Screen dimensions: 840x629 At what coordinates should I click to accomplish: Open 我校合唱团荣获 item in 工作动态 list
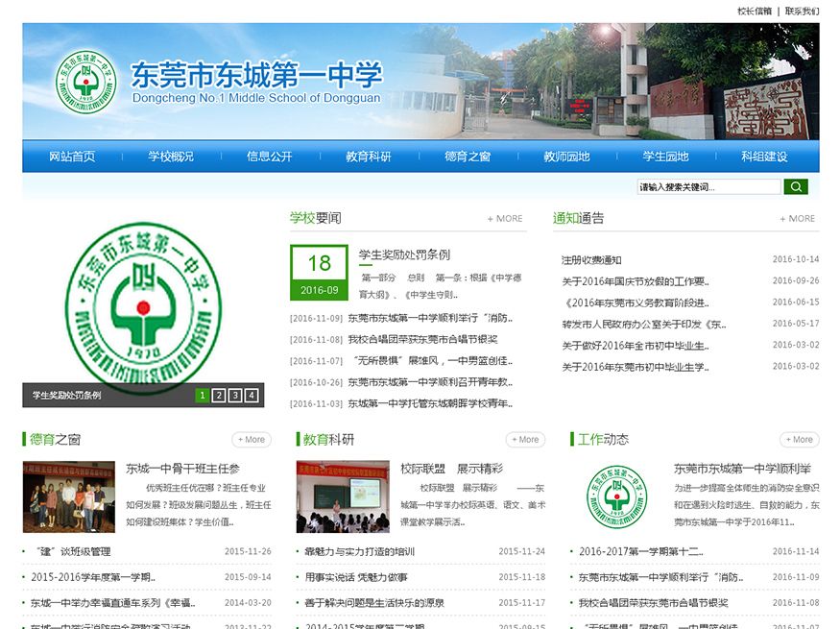click(x=654, y=603)
